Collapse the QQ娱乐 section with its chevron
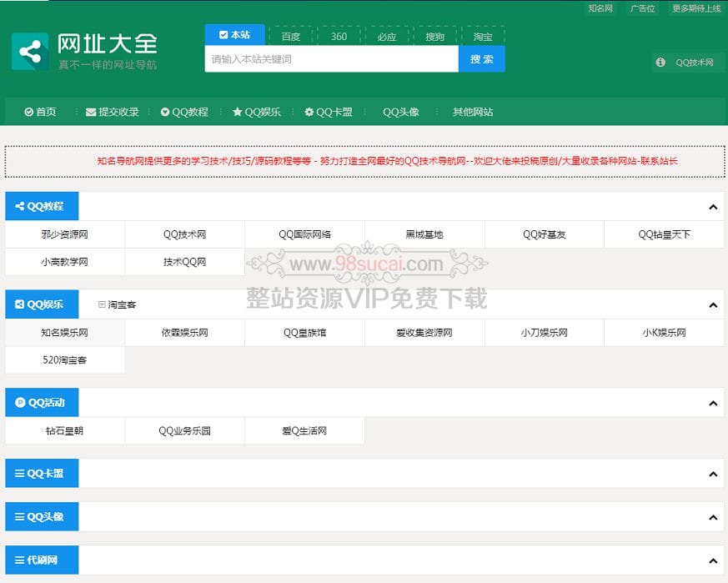728x583 pixels. (713, 304)
